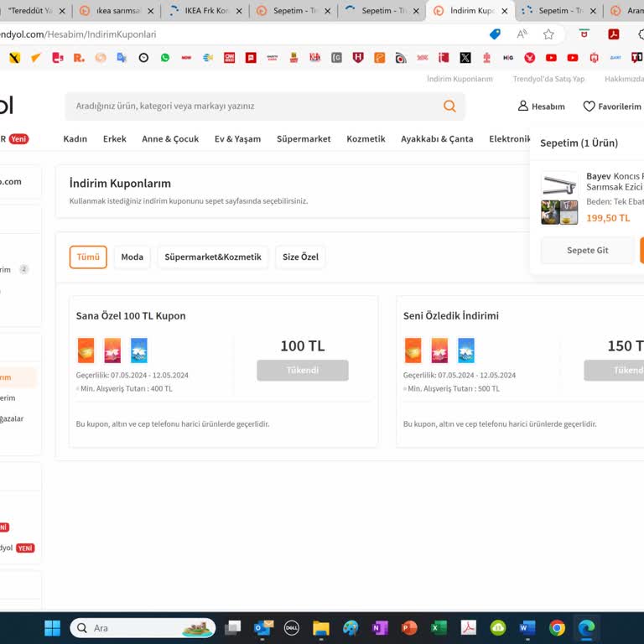The image size is (644, 644).
Task: Open PowerPoint from the taskbar
Action: pyautogui.click(x=409, y=627)
